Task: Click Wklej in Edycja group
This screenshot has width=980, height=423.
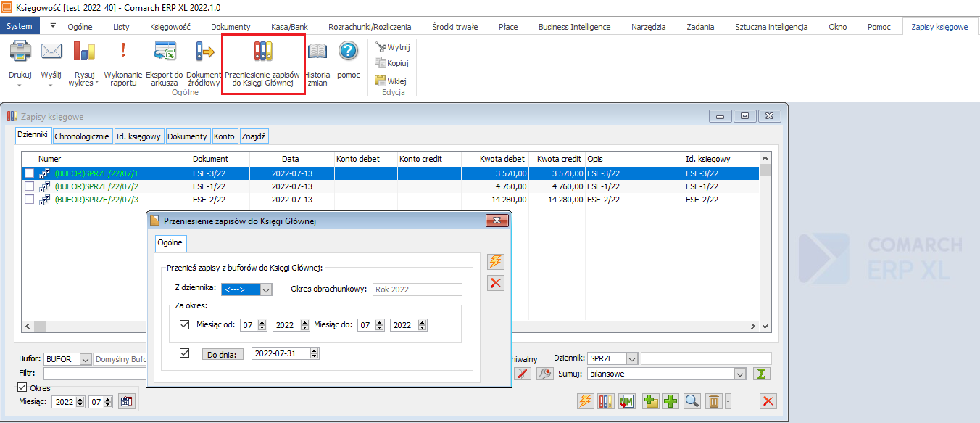Action: pos(391,81)
